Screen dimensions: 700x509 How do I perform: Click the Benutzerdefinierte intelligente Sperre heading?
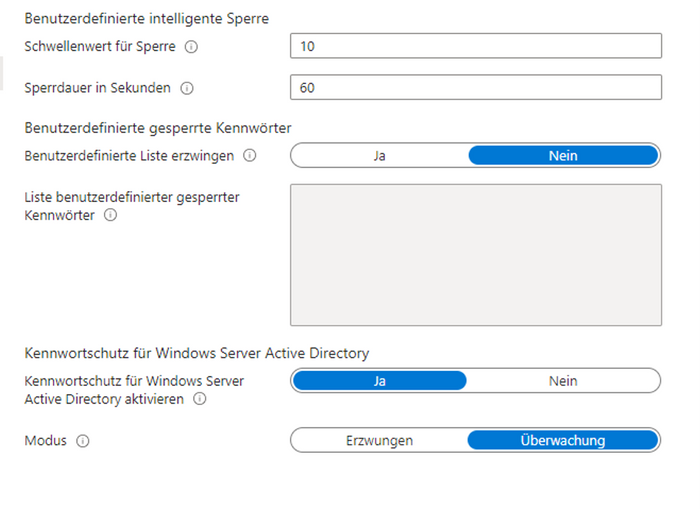pos(146,19)
